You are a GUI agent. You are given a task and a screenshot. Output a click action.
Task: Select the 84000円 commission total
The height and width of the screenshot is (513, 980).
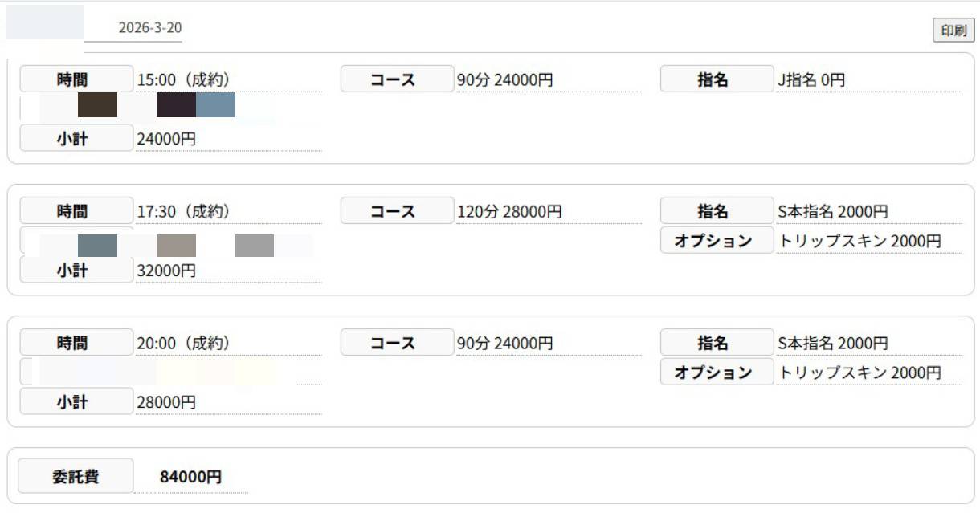[x=191, y=478]
